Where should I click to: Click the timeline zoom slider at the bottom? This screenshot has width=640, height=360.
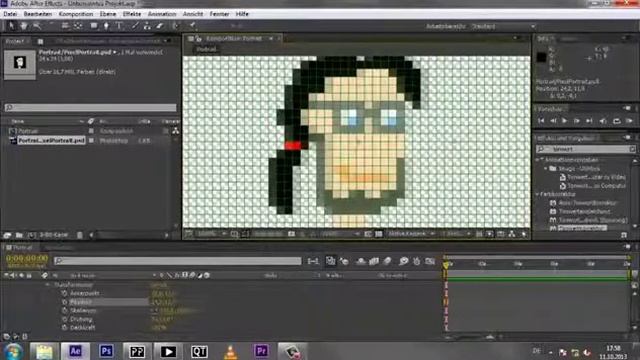pyautogui.click(x=490, y=337)
